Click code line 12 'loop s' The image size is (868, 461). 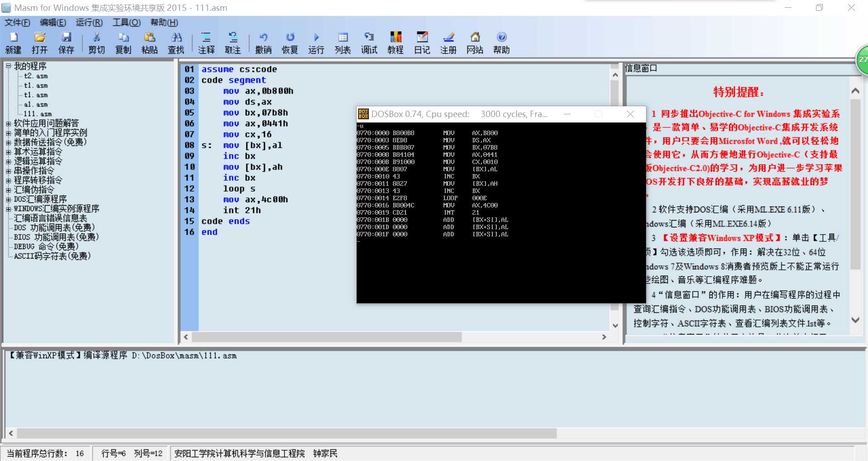point(239,189)
